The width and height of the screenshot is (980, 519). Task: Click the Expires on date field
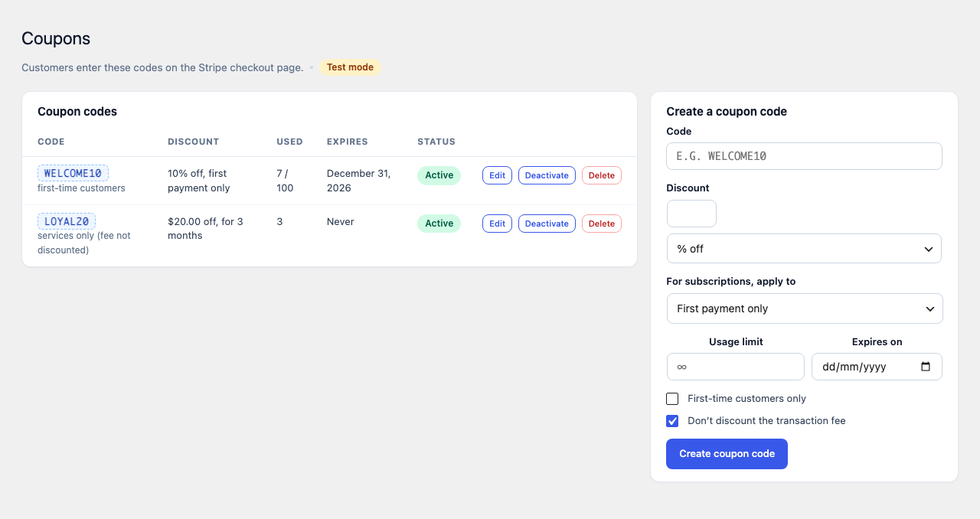click(x=877, y=367)
